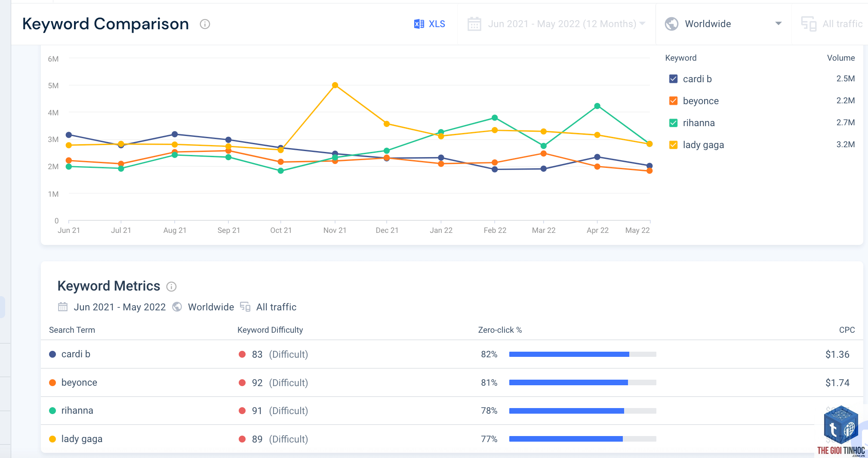Click the calendar icon in the header

click(x=474, y=24)
